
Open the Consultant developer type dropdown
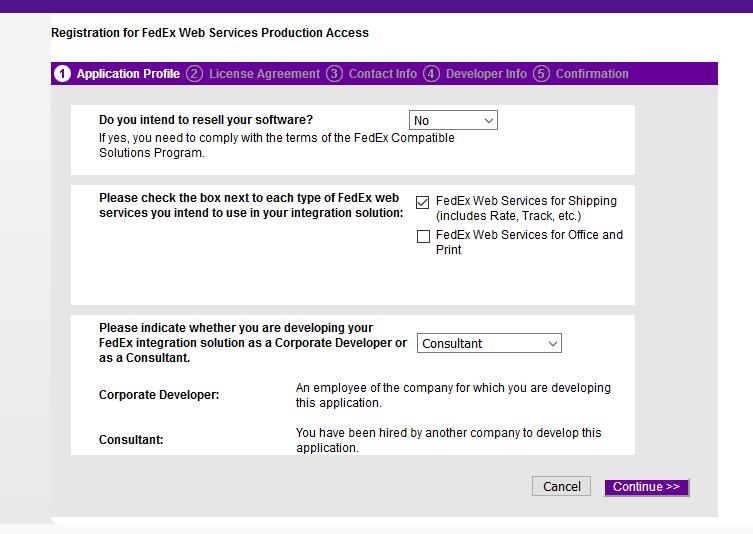tap(489, 343)
